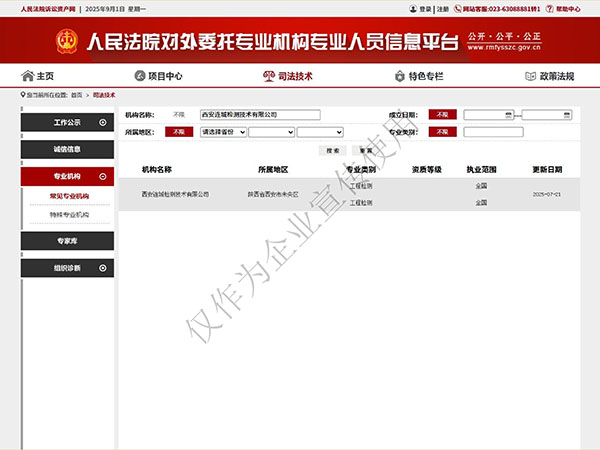Viewport: 600px width, 450px height.
Task: Open the 请选择省份 province dropdown
Action: pyautogui.click(x=222, y=132)
